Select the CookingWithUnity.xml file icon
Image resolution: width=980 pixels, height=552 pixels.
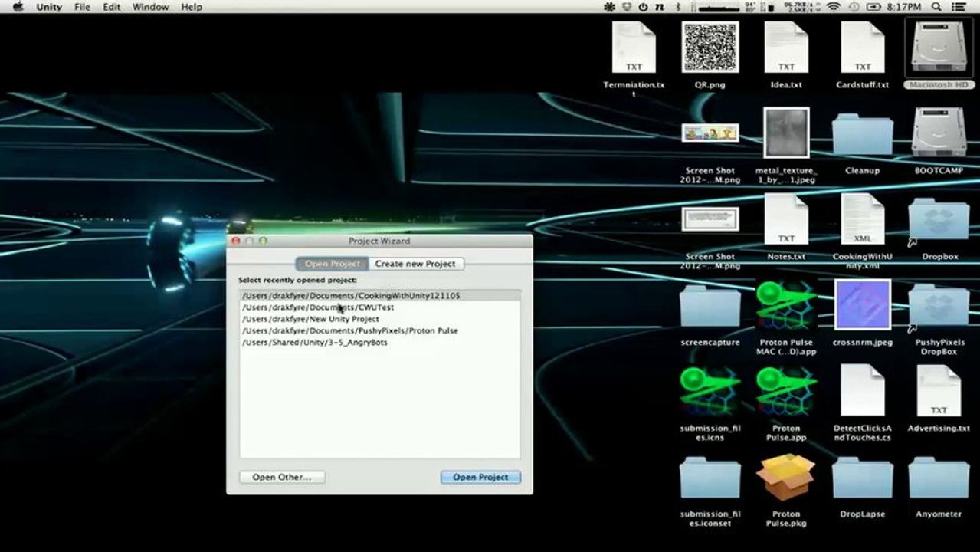pyautogui.click(x=863, y=219)
